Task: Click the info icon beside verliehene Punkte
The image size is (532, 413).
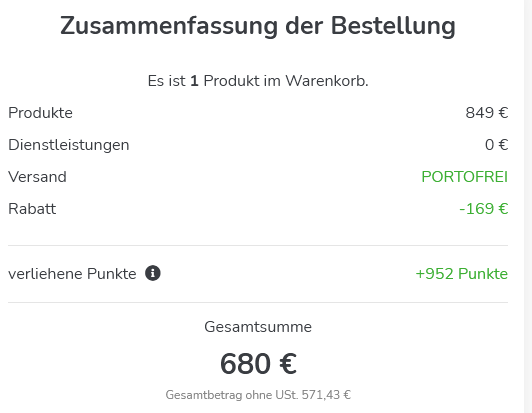Action: [153, 273]
